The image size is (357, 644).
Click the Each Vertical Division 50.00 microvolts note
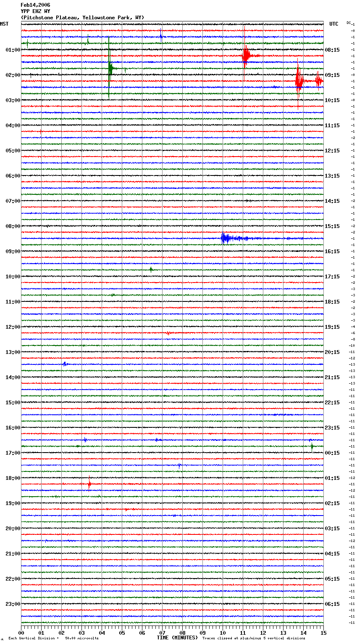click(x=53, y=639)
